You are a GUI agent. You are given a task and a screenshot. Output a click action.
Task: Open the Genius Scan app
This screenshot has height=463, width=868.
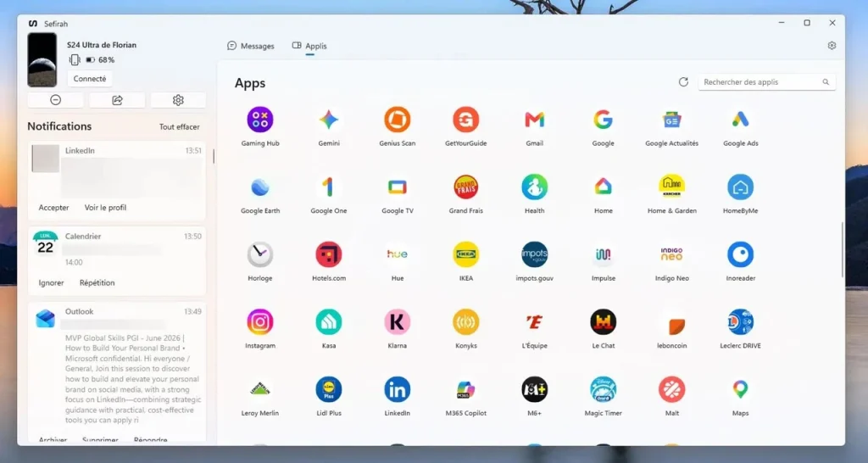click(x=398, y=120)
